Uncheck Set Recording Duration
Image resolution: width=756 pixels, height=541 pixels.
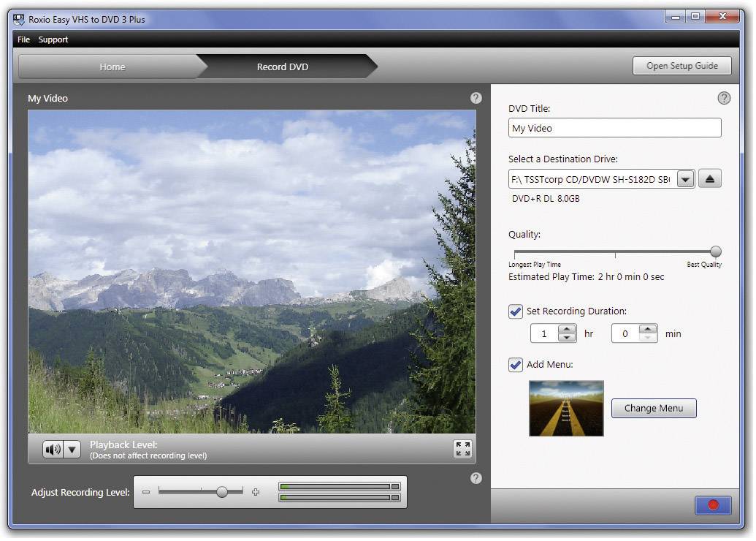pyautogui.click(x=516, y=311)
